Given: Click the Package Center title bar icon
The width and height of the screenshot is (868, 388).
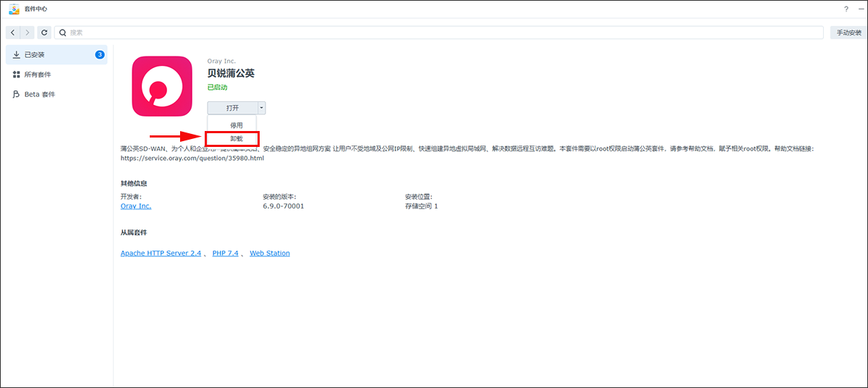Looking at the screenshot, I should [14, 9].
